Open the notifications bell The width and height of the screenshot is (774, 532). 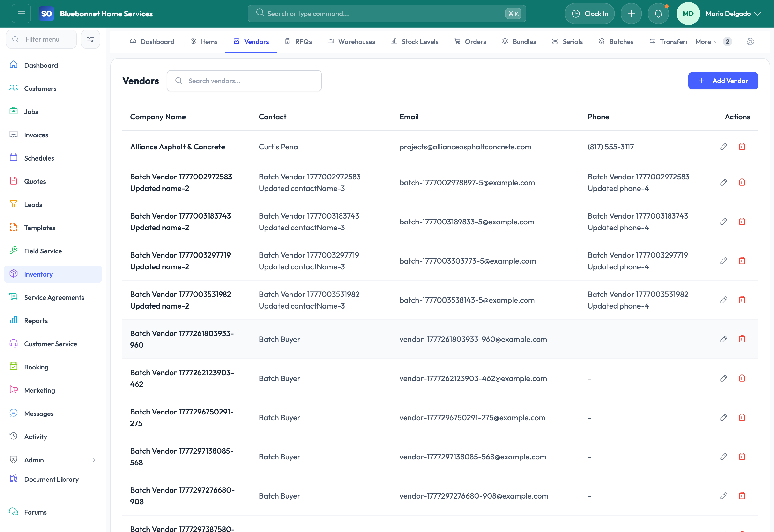(x=658, y=14)
